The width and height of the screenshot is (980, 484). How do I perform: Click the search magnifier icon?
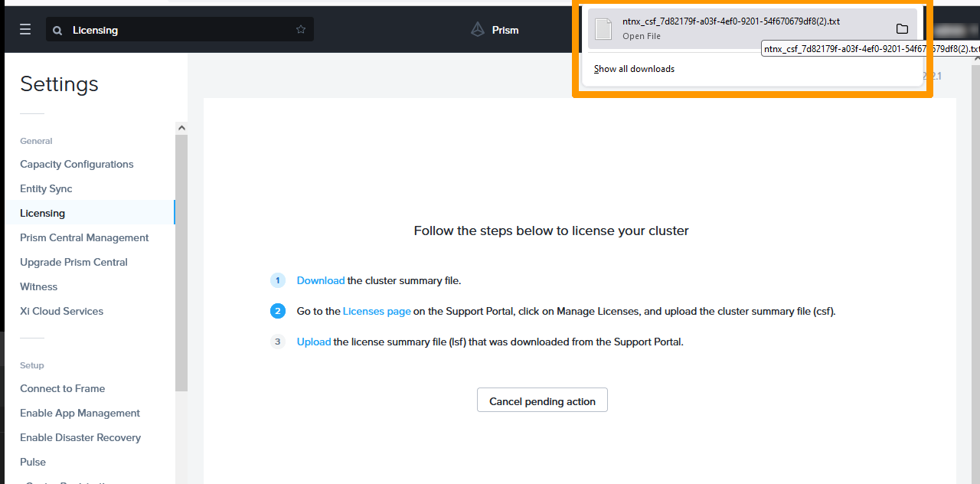pyautogui.click(x=57, y=31)
